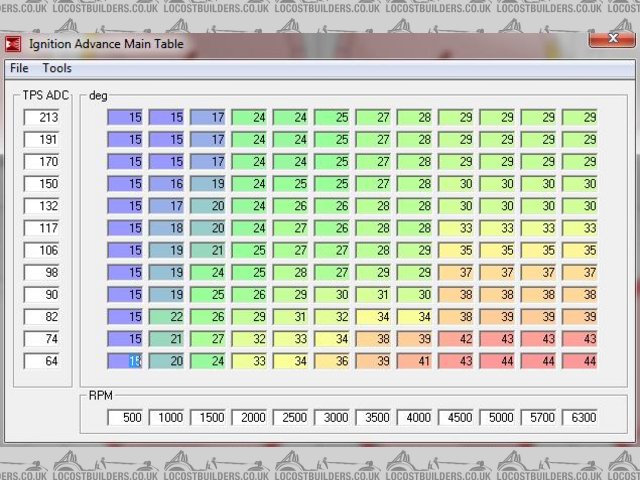Select the TPS ADC field showing 213
Image resolution: width=640 pixels, height=480 pixels.
(x=42, y=118)
